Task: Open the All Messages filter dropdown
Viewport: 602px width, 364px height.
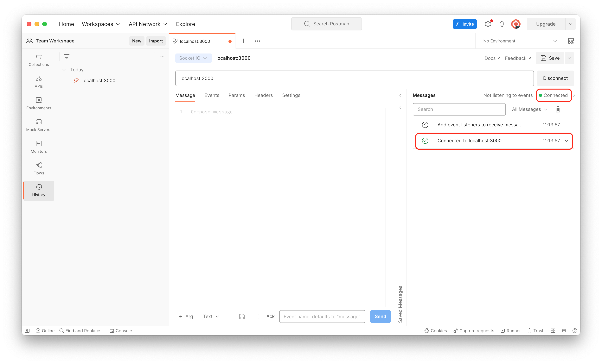Action: pyautogui.click(x=529, y=109)
